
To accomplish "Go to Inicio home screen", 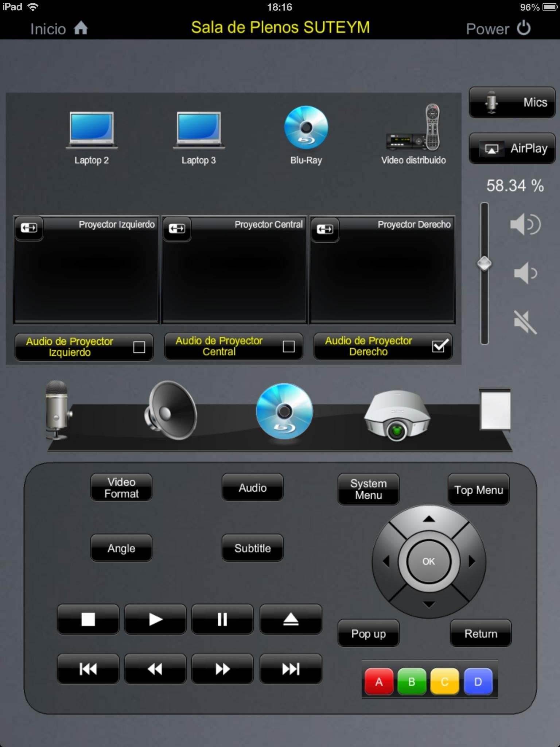I will 59,29.
